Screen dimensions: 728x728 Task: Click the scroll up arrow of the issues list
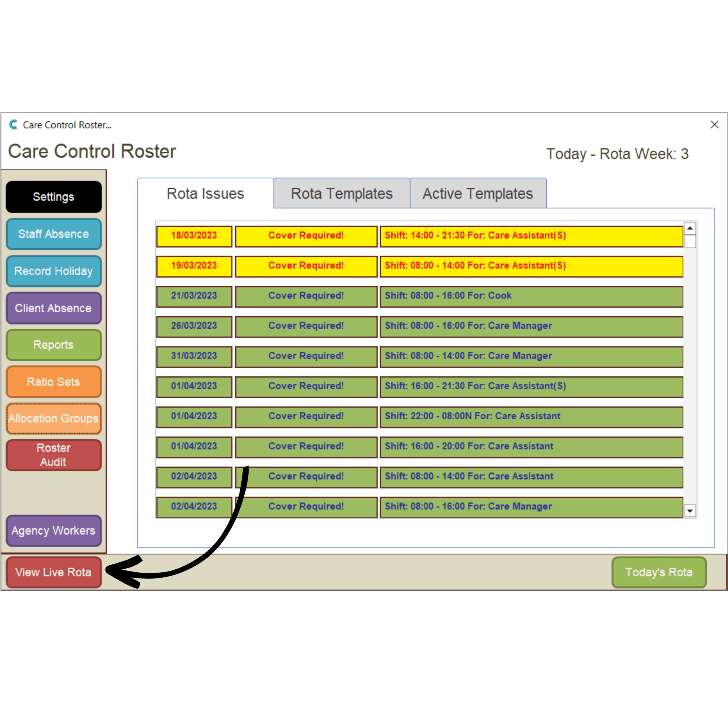pos(689,228)
